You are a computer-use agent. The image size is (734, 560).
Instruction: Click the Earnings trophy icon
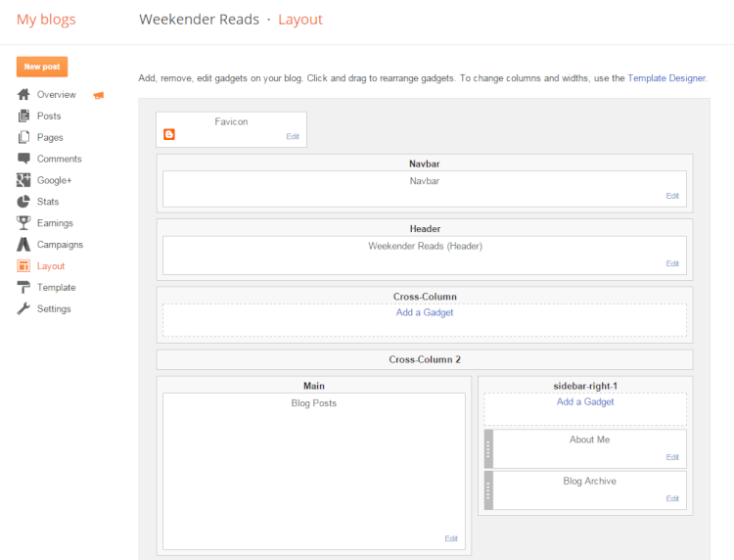pyautogui.click(x=23, y=223)
